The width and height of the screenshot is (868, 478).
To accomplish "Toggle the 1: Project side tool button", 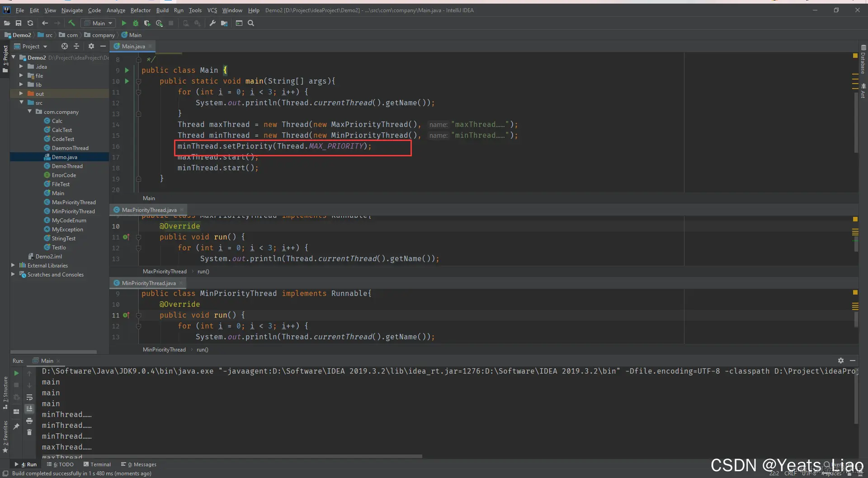I will coord(5,59).
